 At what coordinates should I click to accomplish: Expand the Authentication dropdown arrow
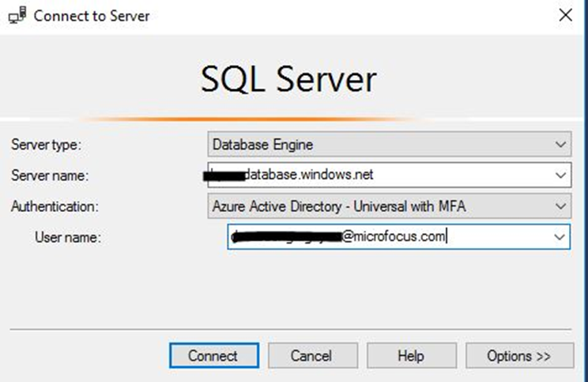click(560, 206)
